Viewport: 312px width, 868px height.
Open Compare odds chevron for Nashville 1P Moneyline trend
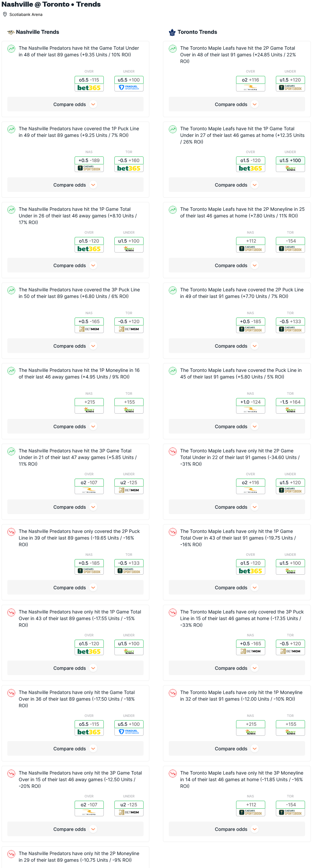pos(93,427)
